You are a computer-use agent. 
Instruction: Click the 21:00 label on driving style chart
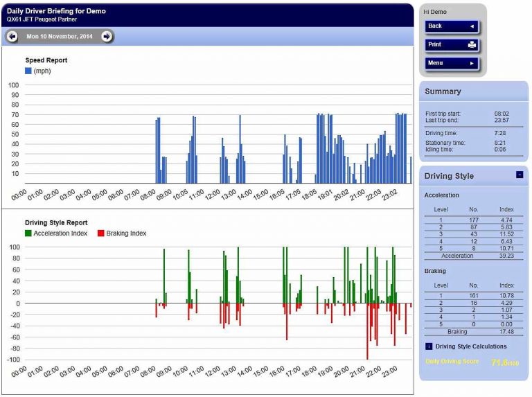coord(357,372)
